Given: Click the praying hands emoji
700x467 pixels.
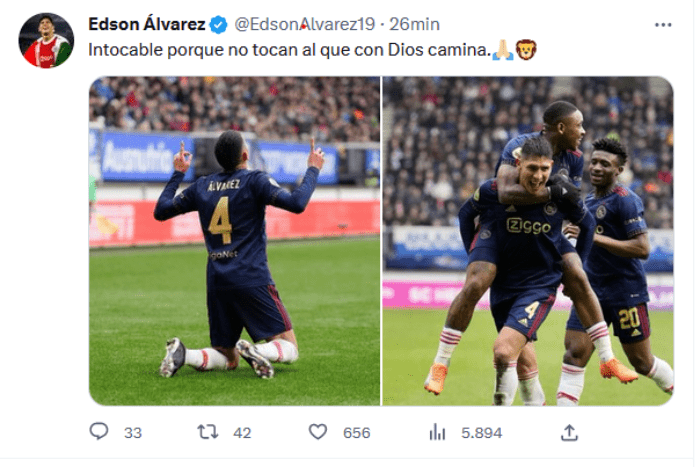Looking at the screenshot, I should (x=503, y=50).
